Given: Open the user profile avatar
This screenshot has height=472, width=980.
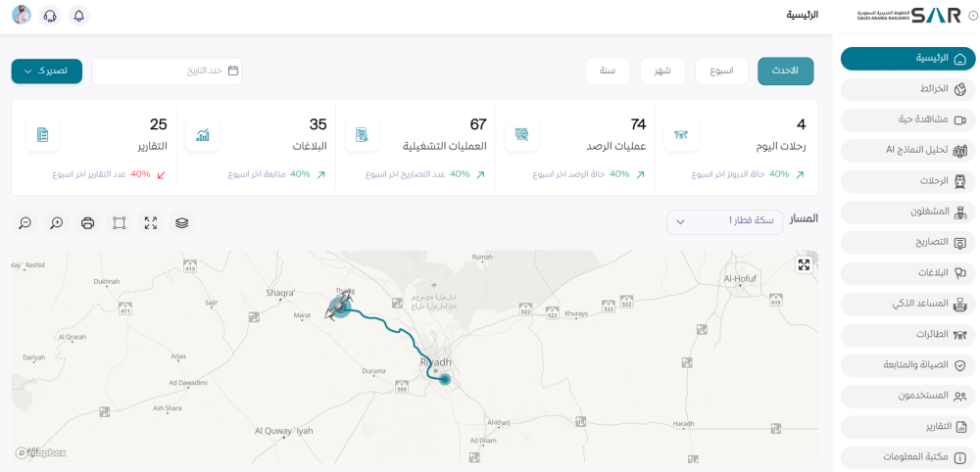Looking at the screenshot, I should click(x=22, y=16).
